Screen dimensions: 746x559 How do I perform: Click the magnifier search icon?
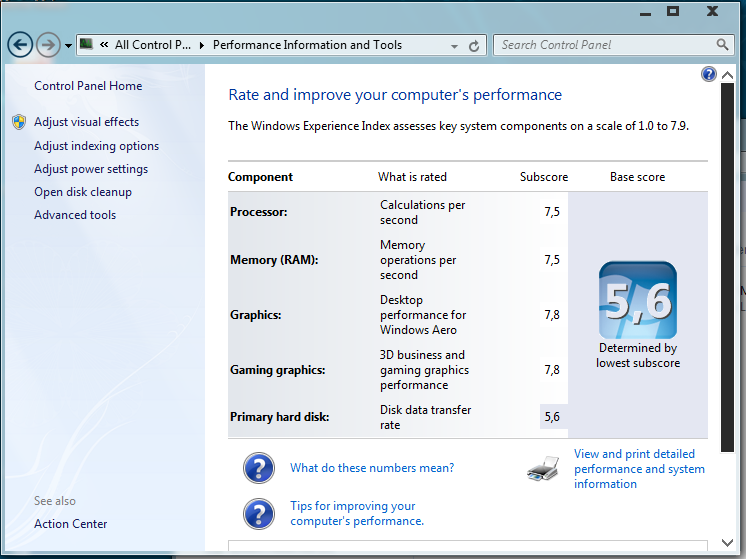(x=722, y=45)
